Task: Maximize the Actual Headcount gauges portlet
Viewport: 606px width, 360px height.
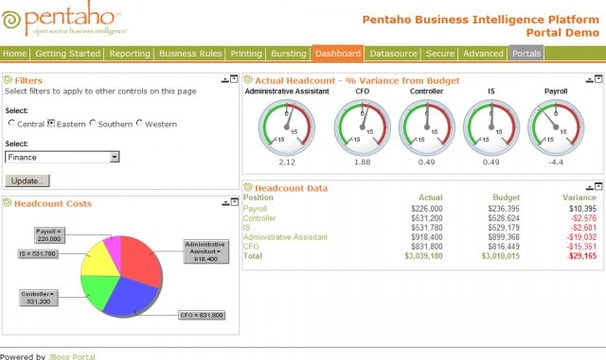Action: click(599, 79)
